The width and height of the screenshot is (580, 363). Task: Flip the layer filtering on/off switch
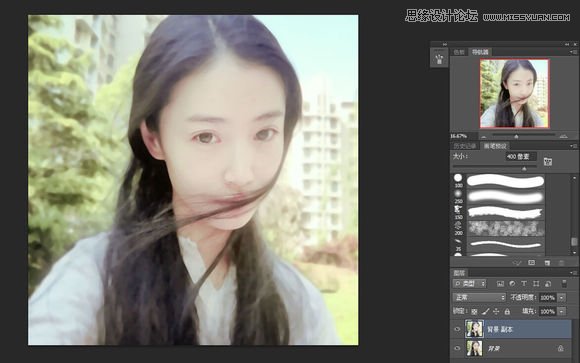tap(564, 284)
